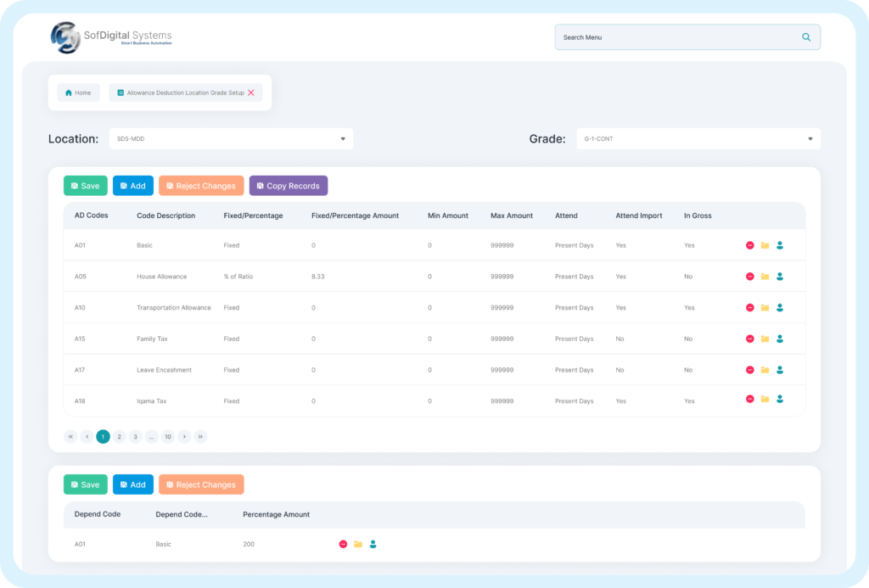Delete the A01 Basic allowance row
The height and width of the screenshot is (588, 869).
pyautogui.click(x=749, y=246)
